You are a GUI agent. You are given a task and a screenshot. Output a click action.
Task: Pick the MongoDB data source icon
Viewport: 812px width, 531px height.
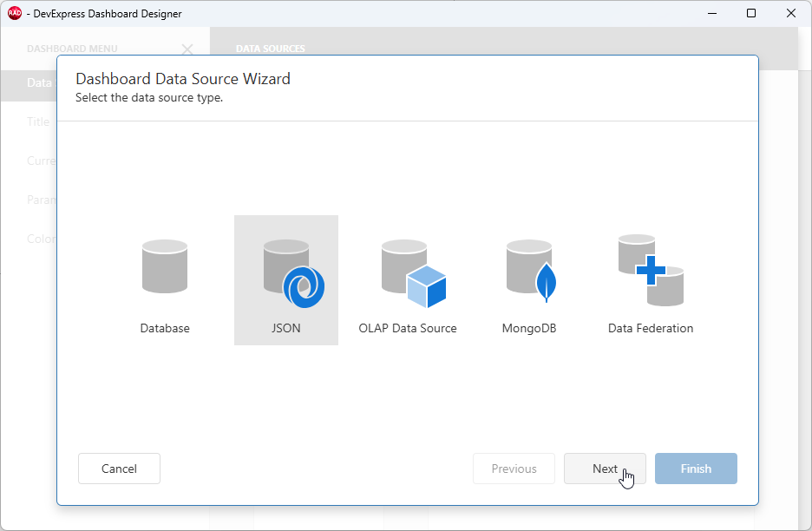pos(528,279)
